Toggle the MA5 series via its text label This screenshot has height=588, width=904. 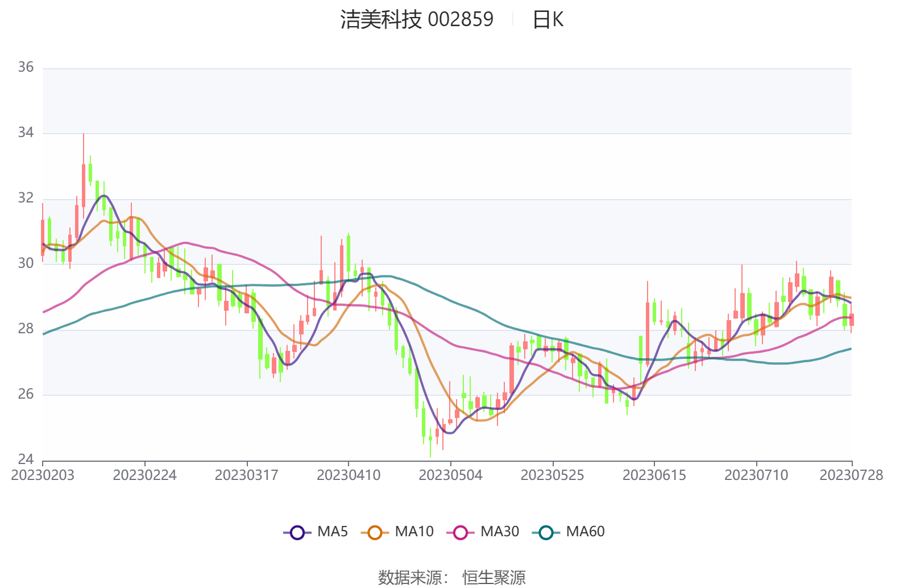click(x=333, y=532)
